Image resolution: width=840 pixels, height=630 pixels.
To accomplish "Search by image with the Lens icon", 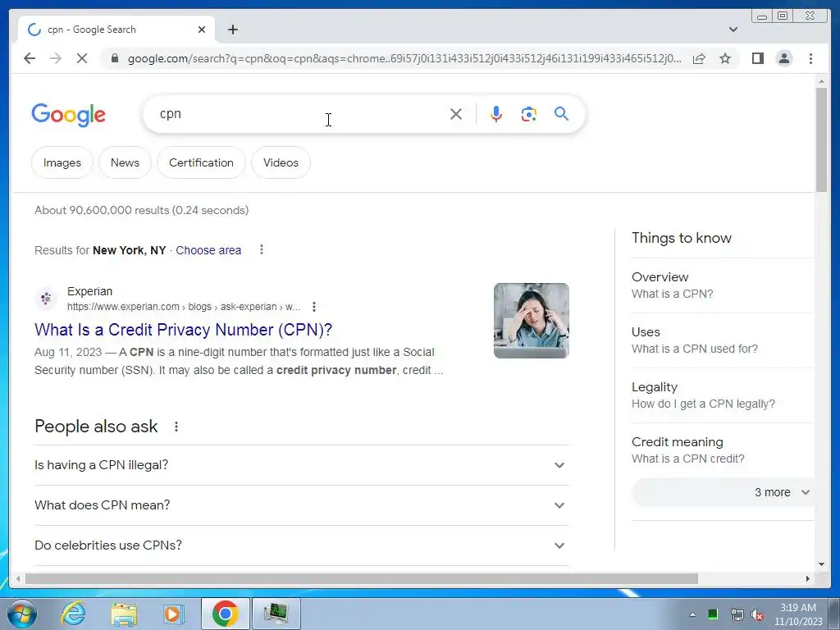I will coord(529,113).
